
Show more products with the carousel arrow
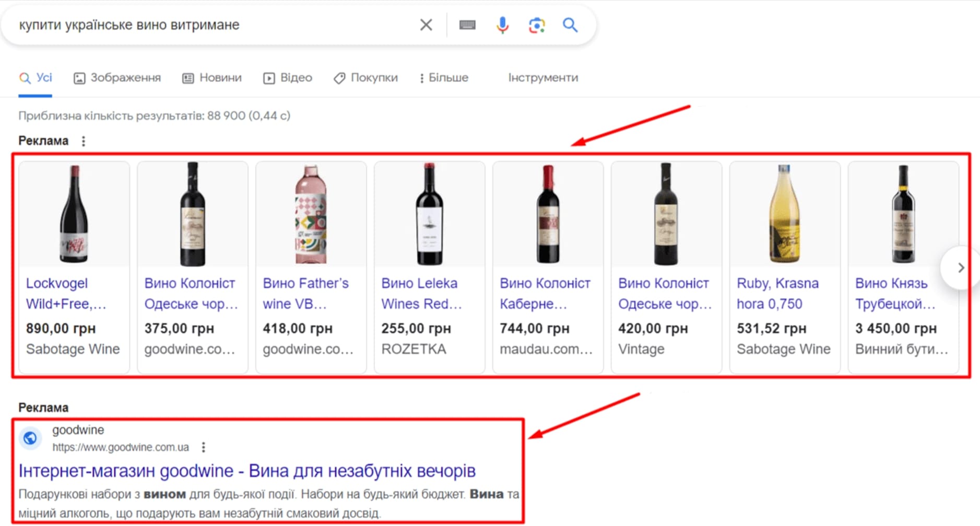960,268
